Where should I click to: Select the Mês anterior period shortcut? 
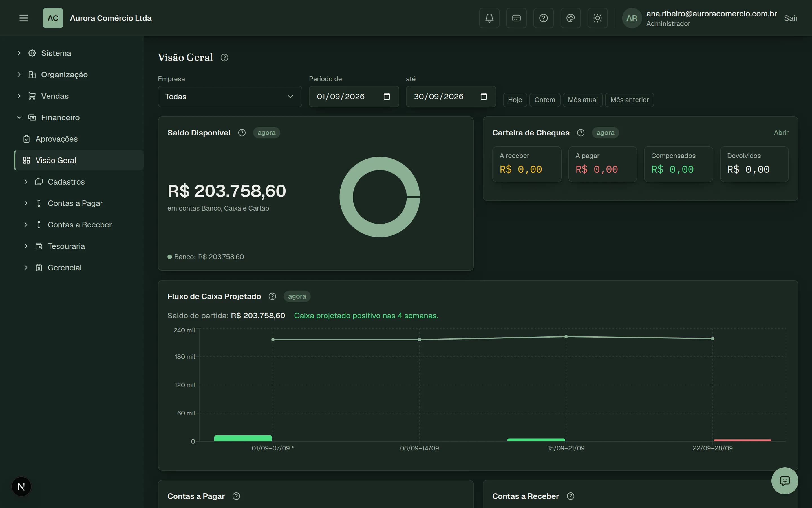(630, 100)
